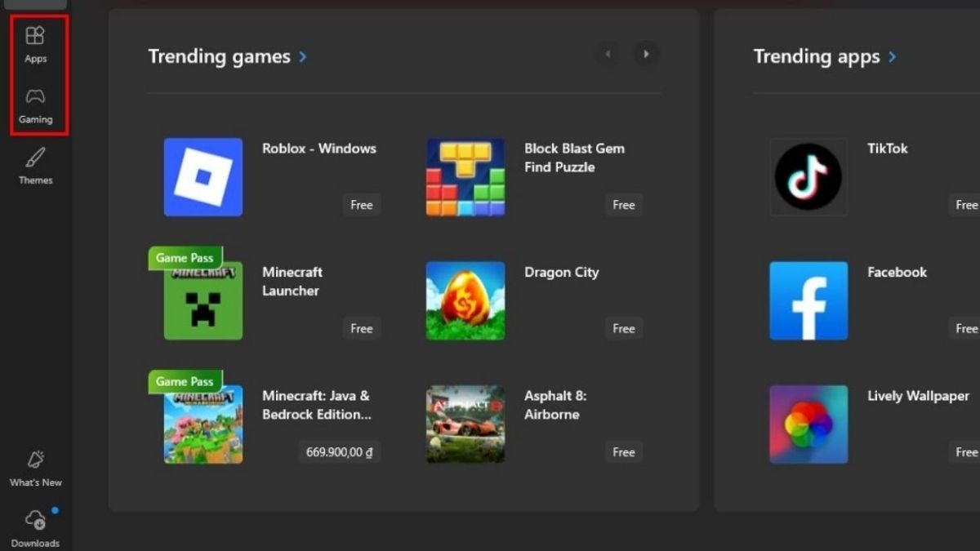Advance the Trending games carousel forward
This screenshot has height=551, width=980.
[646, 54]
